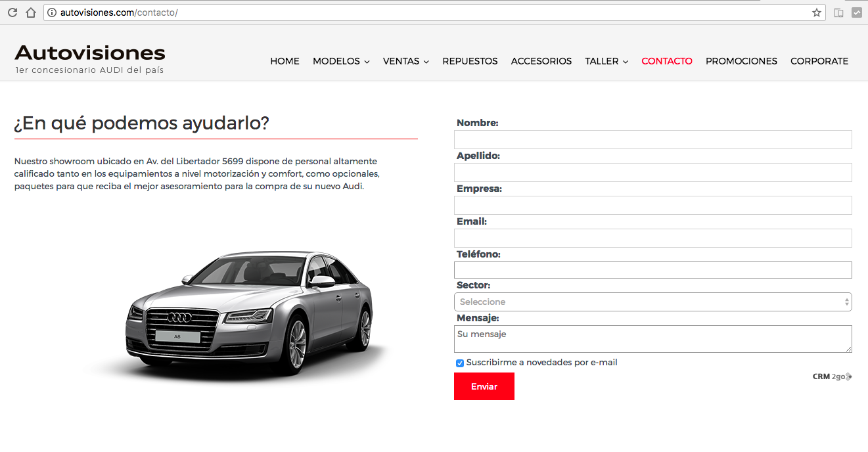Focus the Empresa text field
Screen dimensions: 868x452
tap(653, 205)
